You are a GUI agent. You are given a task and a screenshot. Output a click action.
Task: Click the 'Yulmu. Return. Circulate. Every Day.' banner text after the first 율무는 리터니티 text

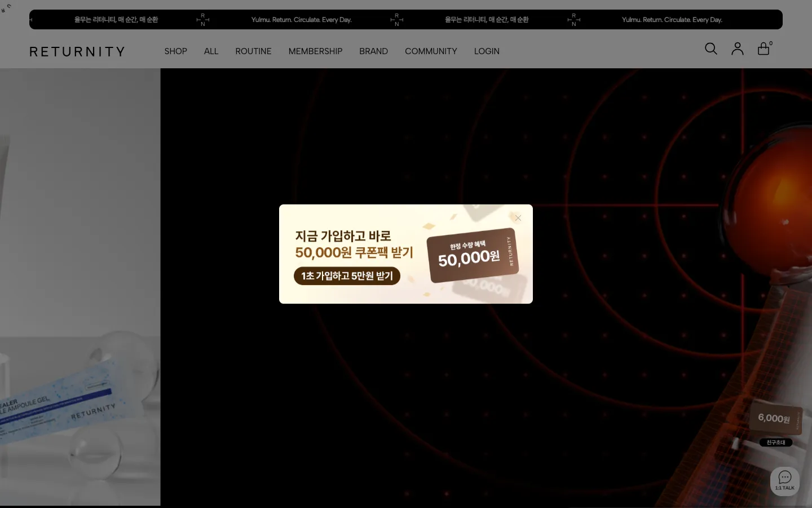(x=301, y=20)
